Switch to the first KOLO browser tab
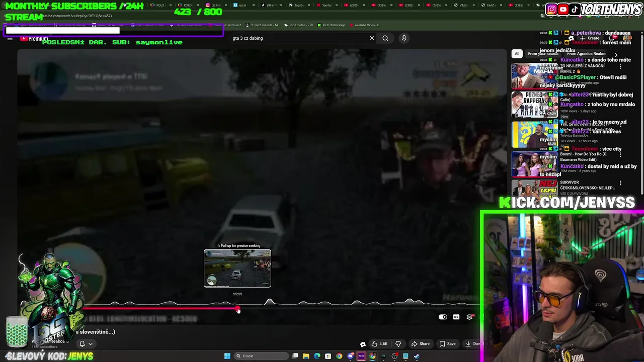This screenshot has width=644, height=362. point(161,5)
